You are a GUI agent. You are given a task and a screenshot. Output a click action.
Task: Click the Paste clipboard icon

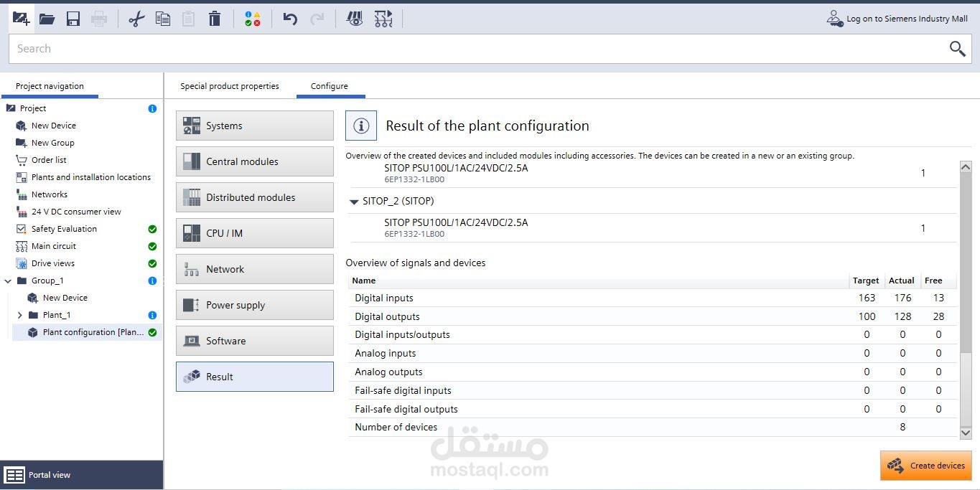(x=188, y=19)
